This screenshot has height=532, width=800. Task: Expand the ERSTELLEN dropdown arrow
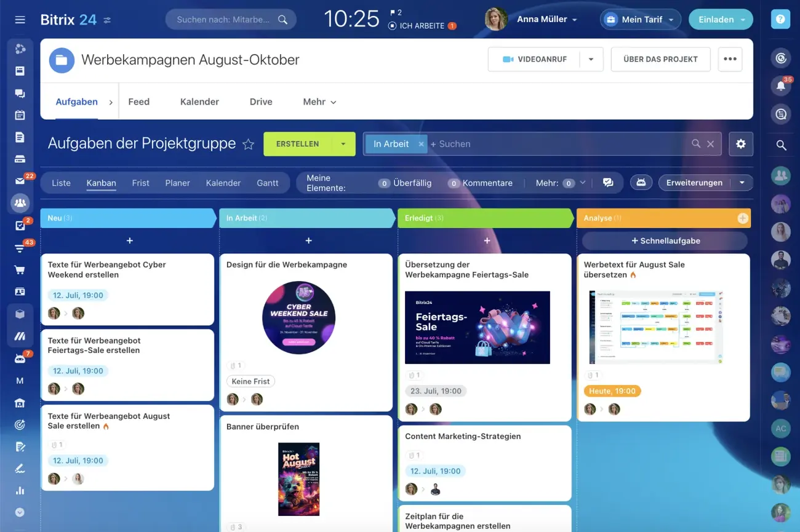point(343,144)
